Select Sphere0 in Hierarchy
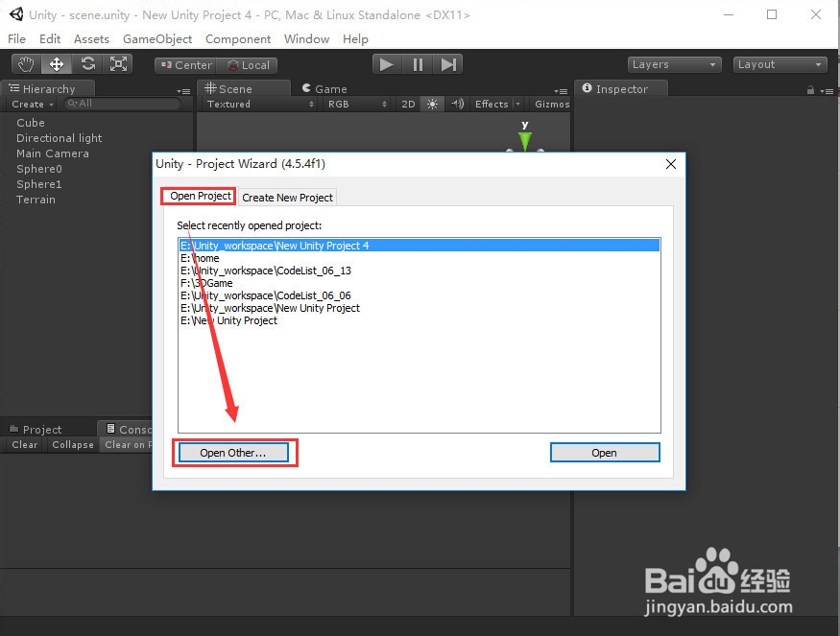840x636 pixels. 39,169
